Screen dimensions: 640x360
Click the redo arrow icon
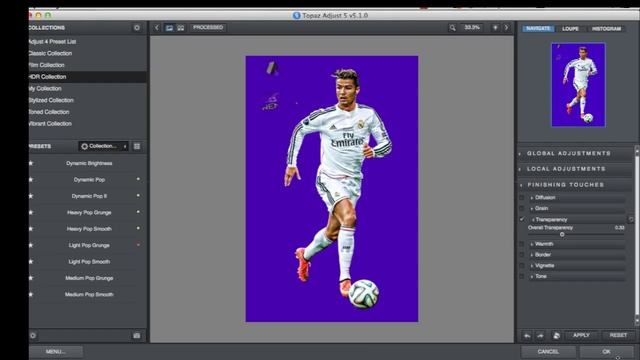(x=540, y=336)
